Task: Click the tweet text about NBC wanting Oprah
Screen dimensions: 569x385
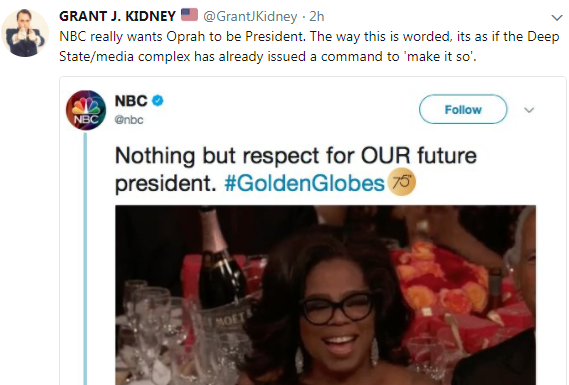Action: coord(309,46)
